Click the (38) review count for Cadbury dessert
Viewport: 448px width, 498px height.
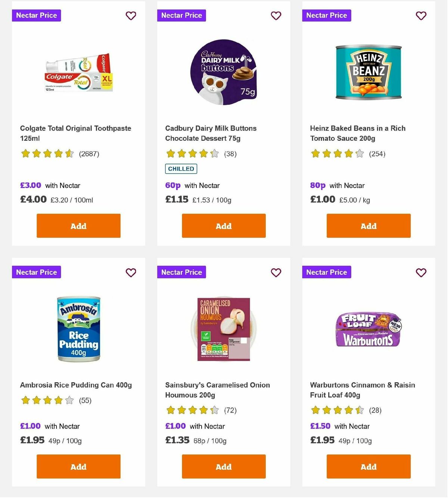[230, 154]
